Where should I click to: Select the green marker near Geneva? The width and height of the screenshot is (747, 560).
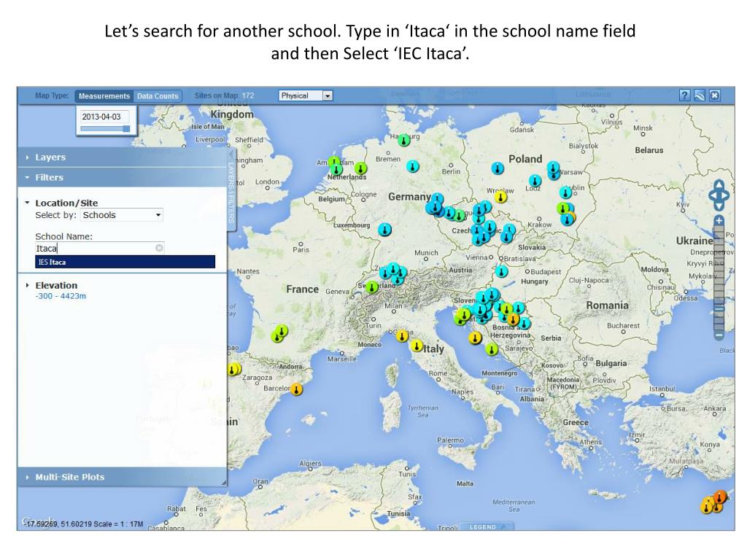371,287
